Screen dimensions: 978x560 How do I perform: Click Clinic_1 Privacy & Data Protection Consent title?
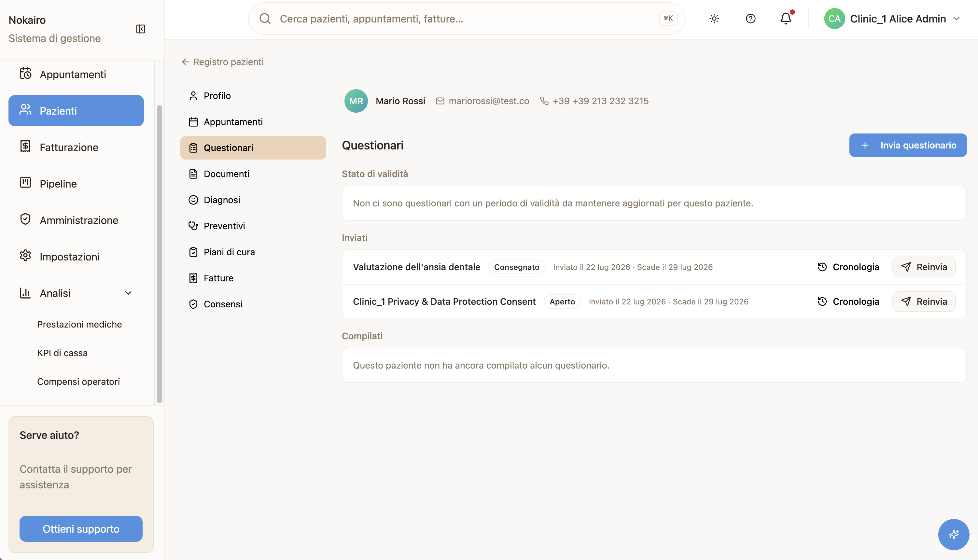[x=444, y=301]
